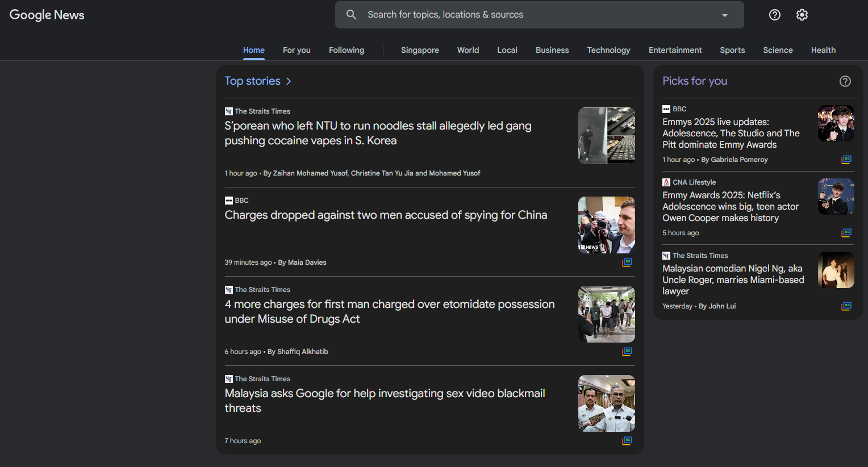Open full coverage of the etomidate charges story
868x467 pixels.
[627, 351]
